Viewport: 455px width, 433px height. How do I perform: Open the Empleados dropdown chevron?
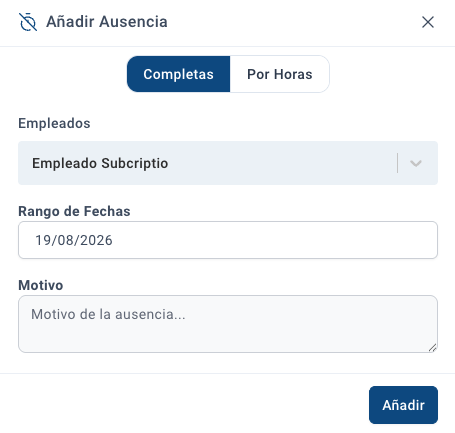pyautogui.click(x=416, y=163)
